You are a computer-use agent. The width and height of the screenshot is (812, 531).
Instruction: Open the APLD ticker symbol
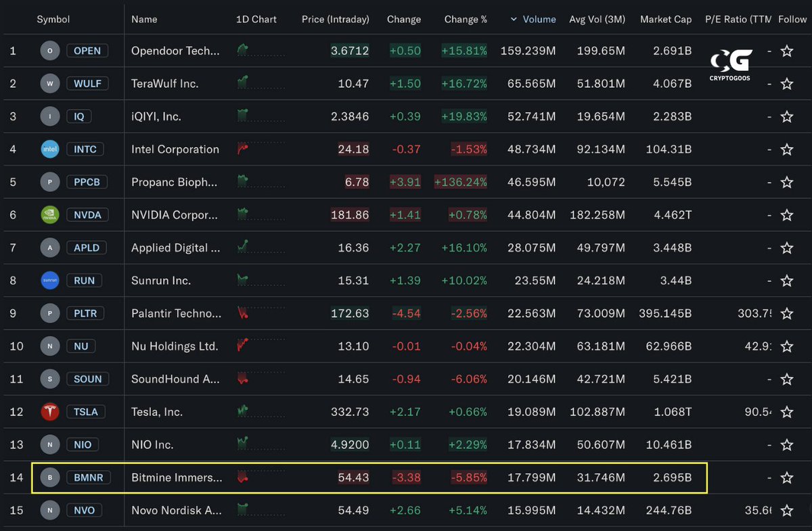(x=87, y=248)
